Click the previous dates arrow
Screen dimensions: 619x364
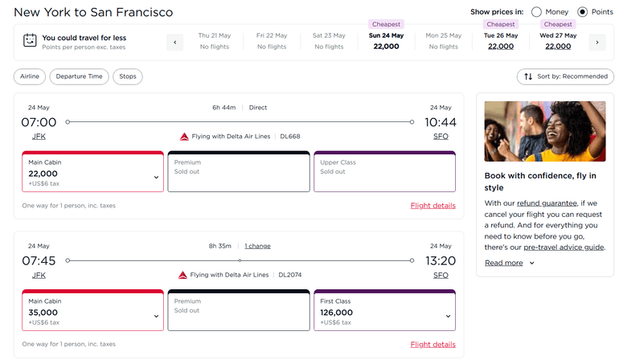point(175,42)
